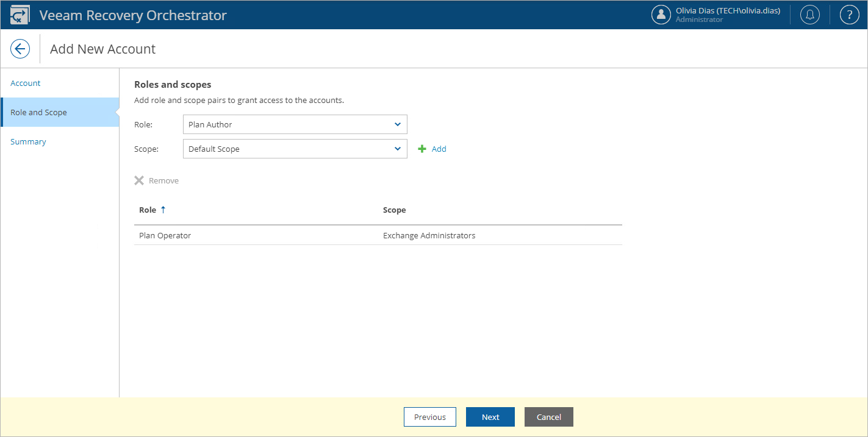Image resolution: width=868 pixels, height=437 pixels.
Task: Open the Role dropdown showing Plan Author
Action: click(x=295, y=124)
